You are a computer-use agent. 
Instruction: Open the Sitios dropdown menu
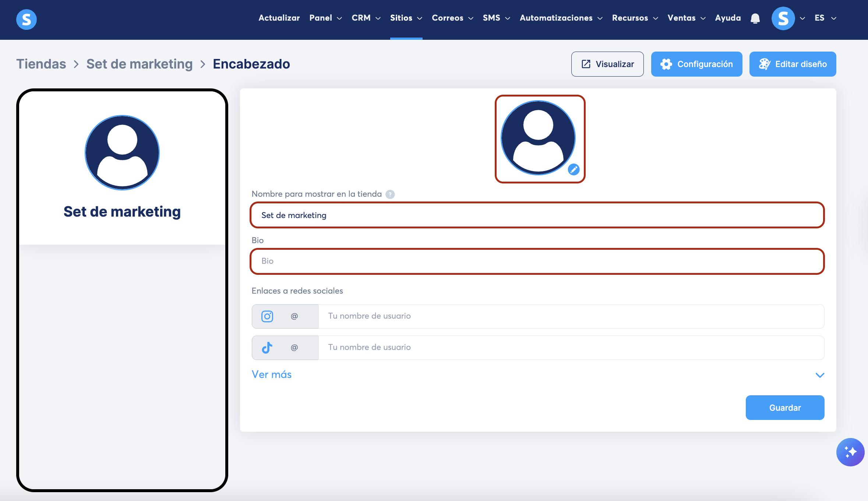(x=406, y=18)
